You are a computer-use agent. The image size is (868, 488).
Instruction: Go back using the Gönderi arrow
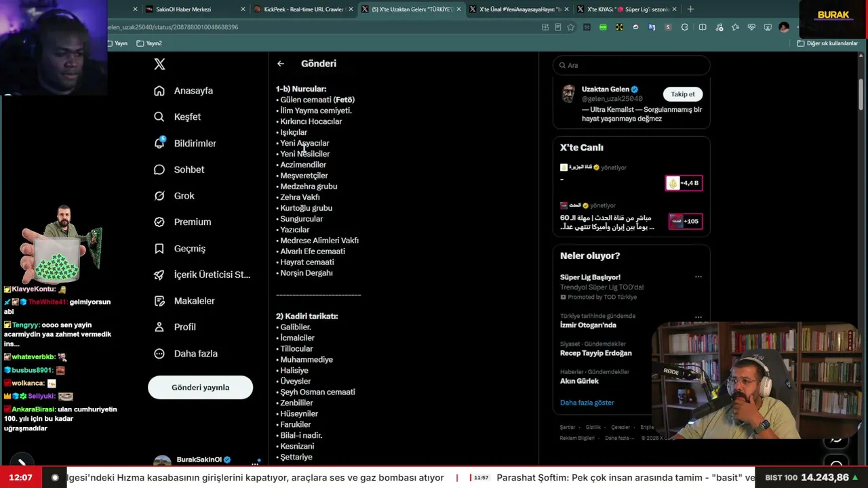(x=281, y=64)
